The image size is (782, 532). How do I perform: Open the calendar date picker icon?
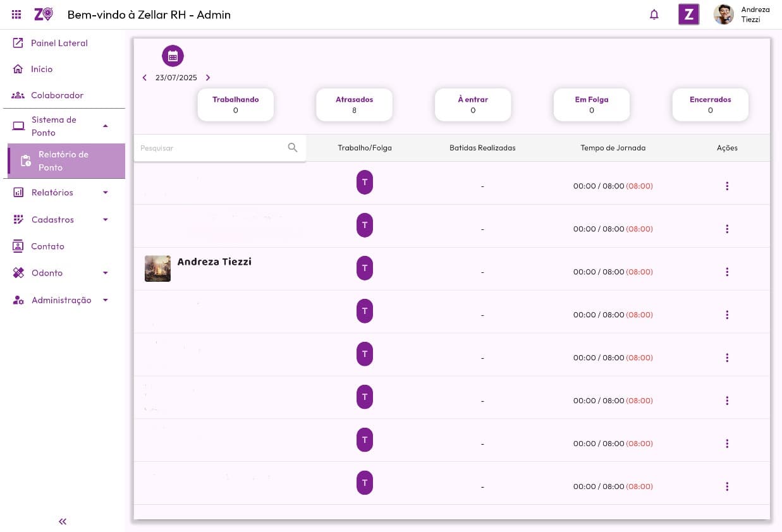tap(173, 56)
